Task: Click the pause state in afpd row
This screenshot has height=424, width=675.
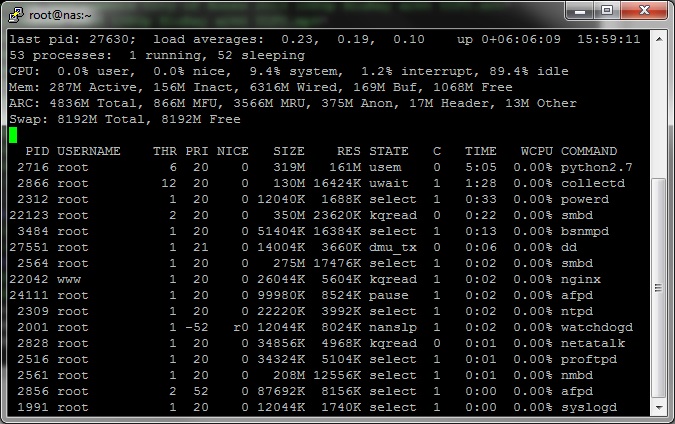Action: pyautogui.click(x=389, y=295)
